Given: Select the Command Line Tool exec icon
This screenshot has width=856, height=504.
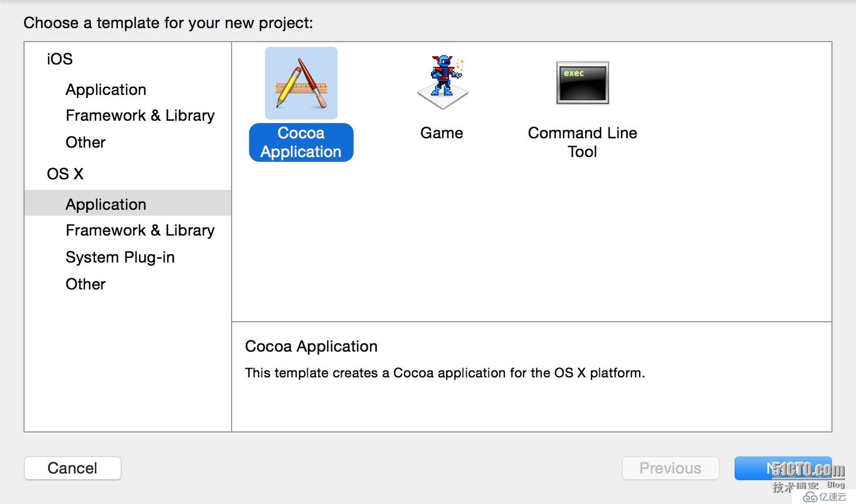Looking at the screenshot, I should (x=582, y=83).
